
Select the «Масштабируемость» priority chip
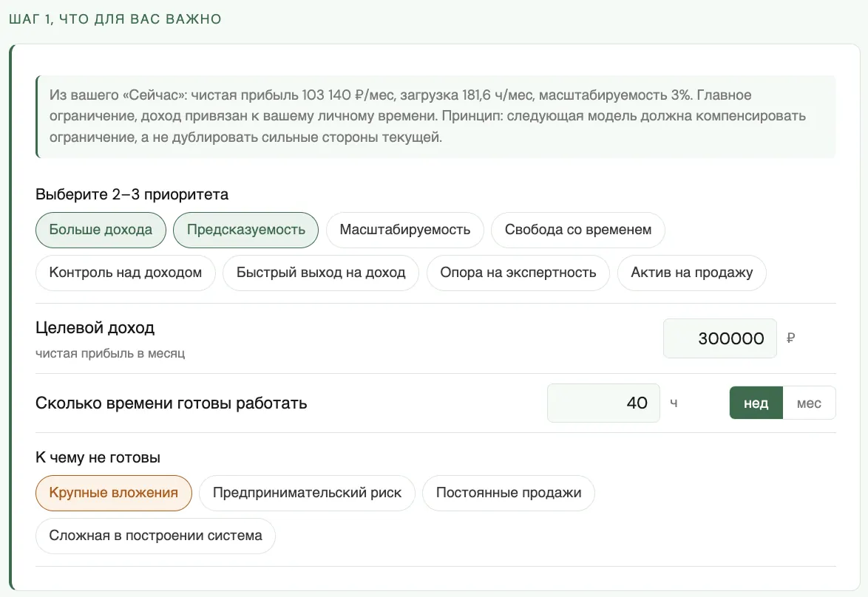[404, 231]
